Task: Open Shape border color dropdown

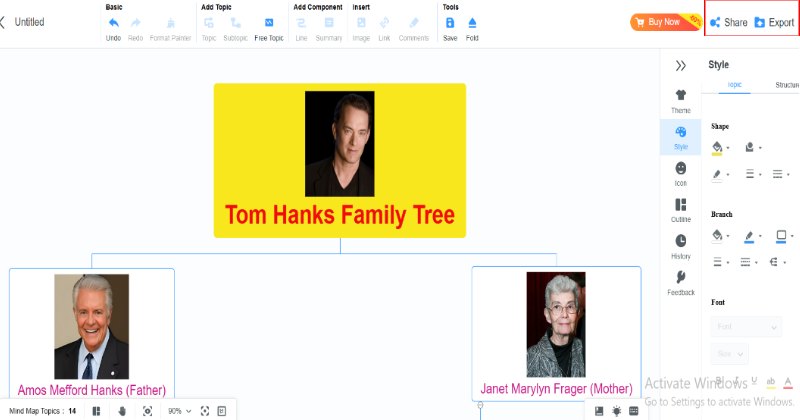Action: (x=720, y=175)
